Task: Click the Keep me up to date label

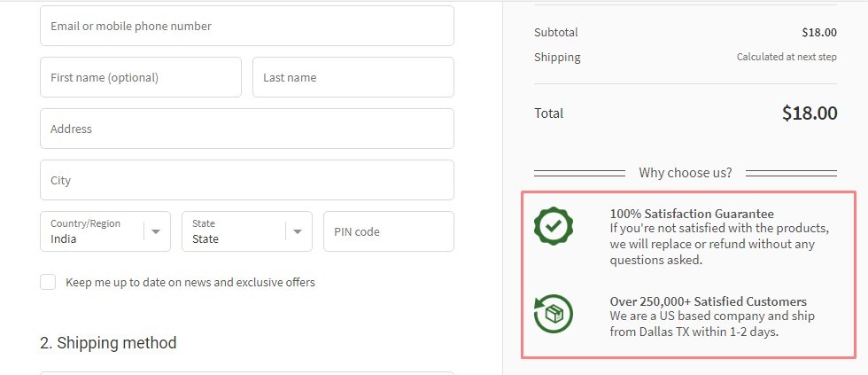Action: pyautogui.click(x=190, y=282)
